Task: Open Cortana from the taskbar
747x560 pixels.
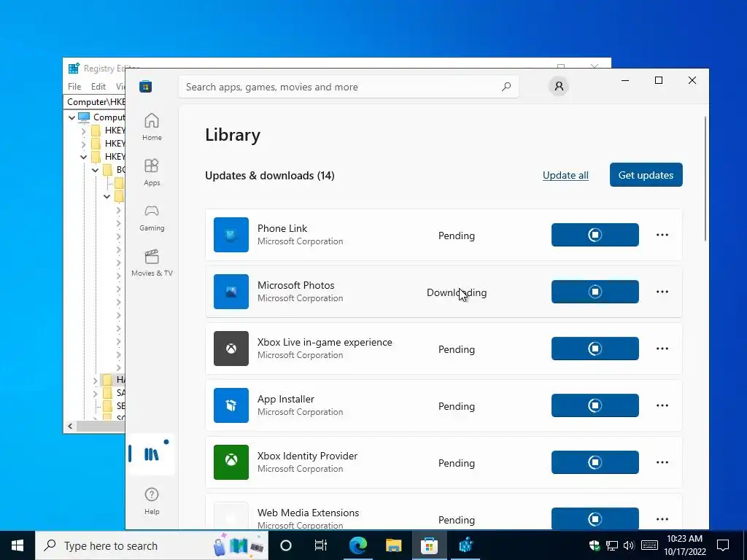Action: pos(286,545)
